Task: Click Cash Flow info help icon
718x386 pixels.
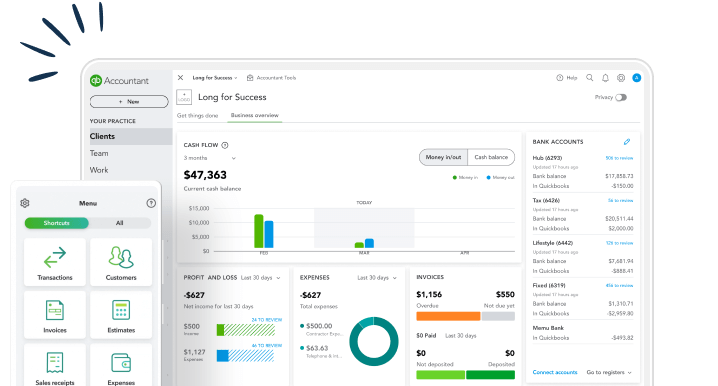Action: 225,145
